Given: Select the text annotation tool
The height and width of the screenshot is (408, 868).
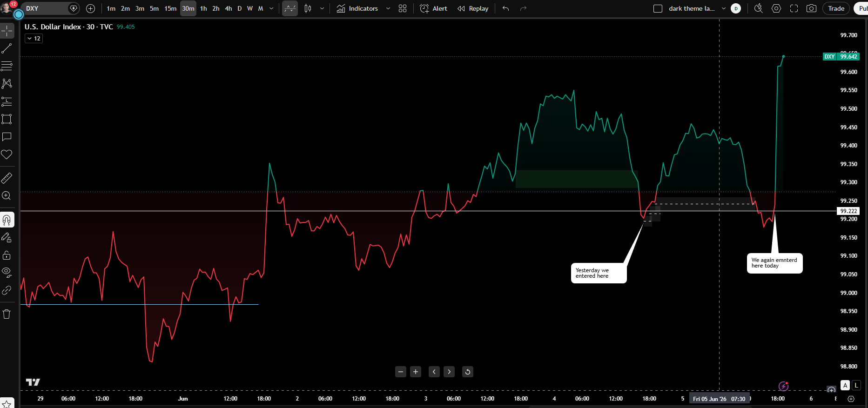Looking at the screenshot, I should [7, 137].
